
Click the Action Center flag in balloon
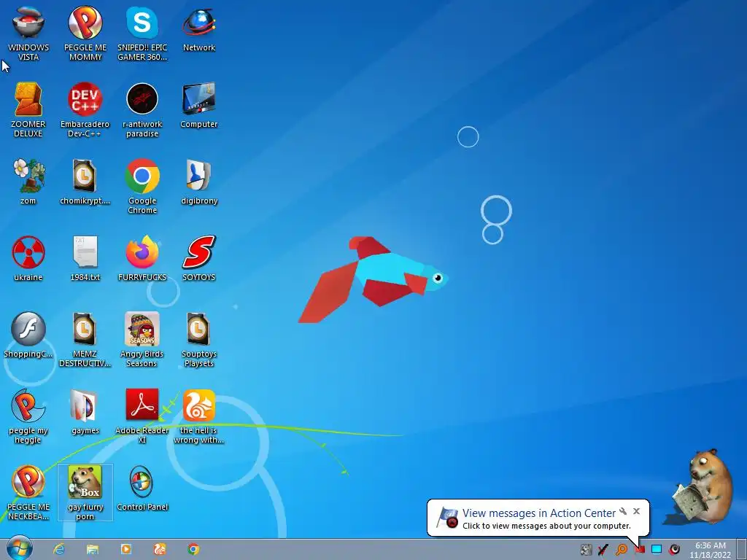(x=447, y=518)
